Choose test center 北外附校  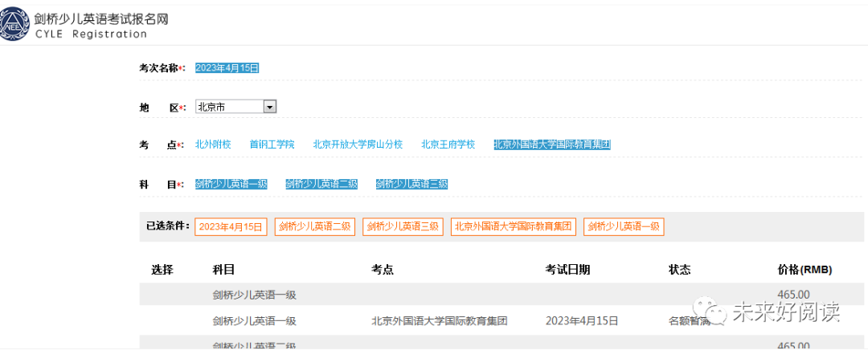[213, 144]
